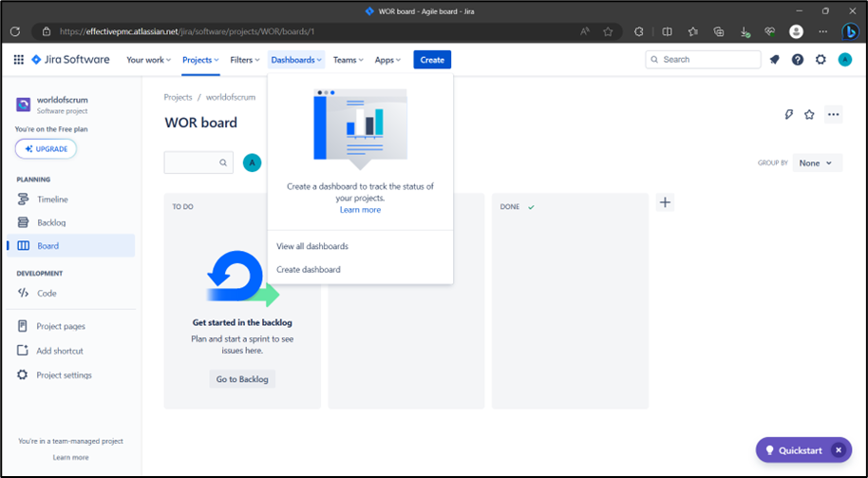
Task: Click the Go to Backlog button
Action: click(242, 379)
